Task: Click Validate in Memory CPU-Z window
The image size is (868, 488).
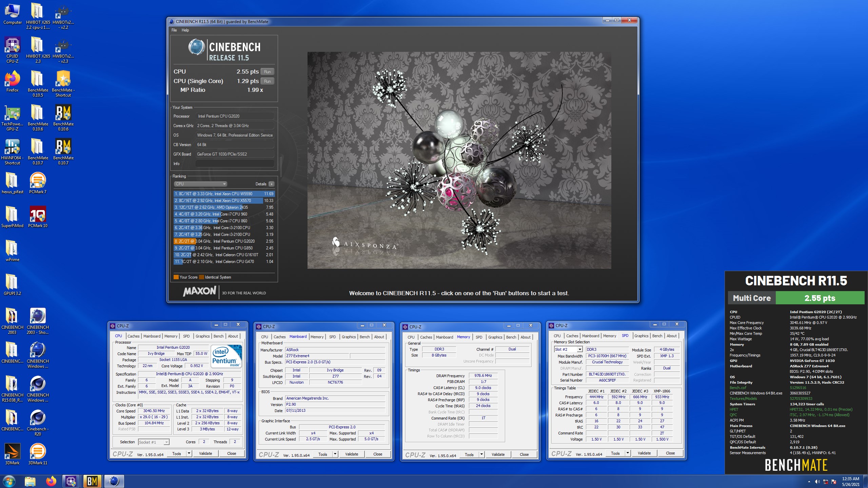Action: coord(498,454)
